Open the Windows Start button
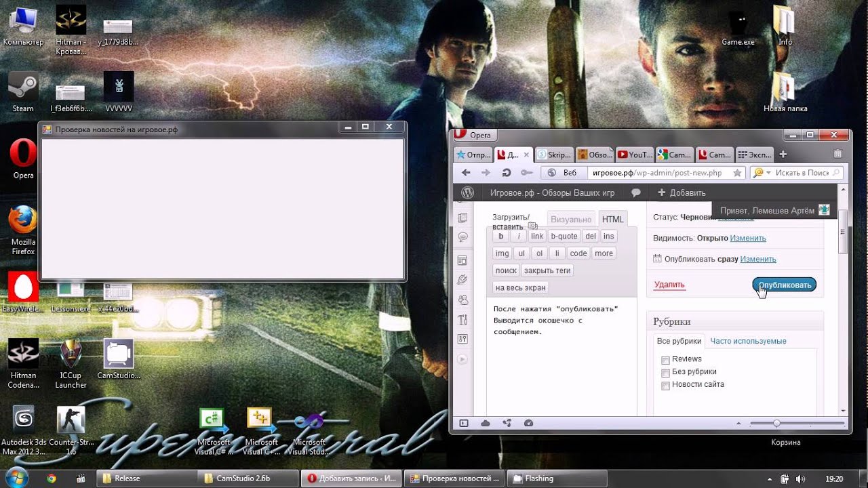The image size is (868, 488). pos(16,478)
